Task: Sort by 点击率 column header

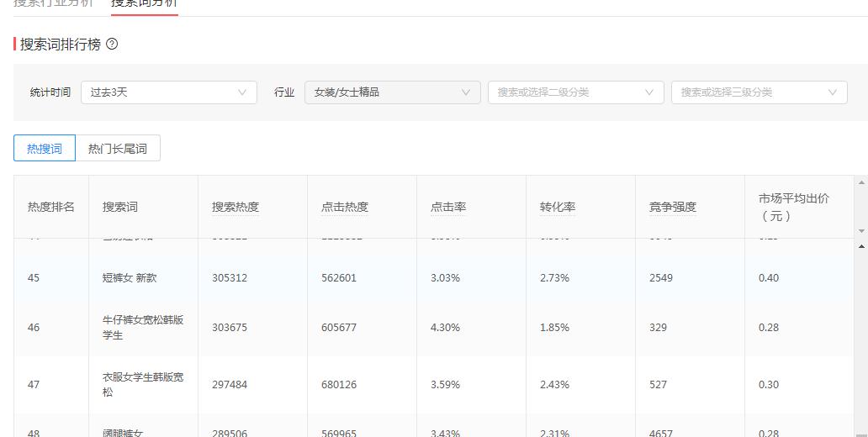Action: 448,207
